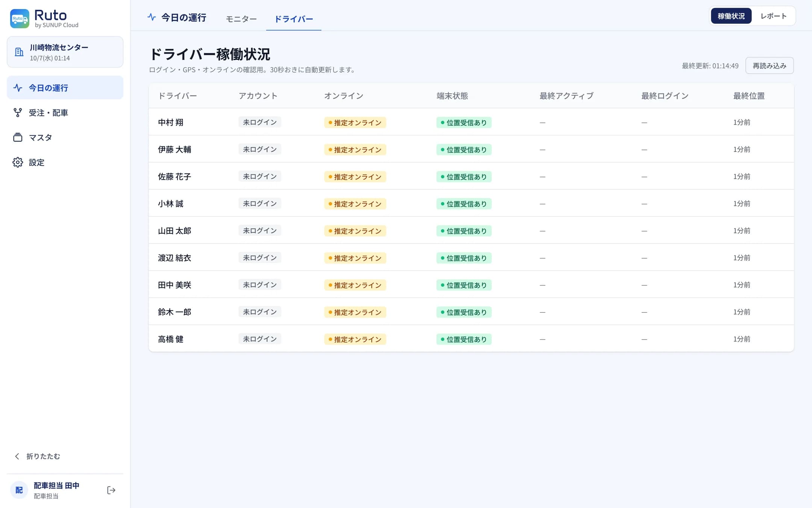Select the ドライバー tab
The height and width of the screenshot is (508, 812).
(294, 19)
